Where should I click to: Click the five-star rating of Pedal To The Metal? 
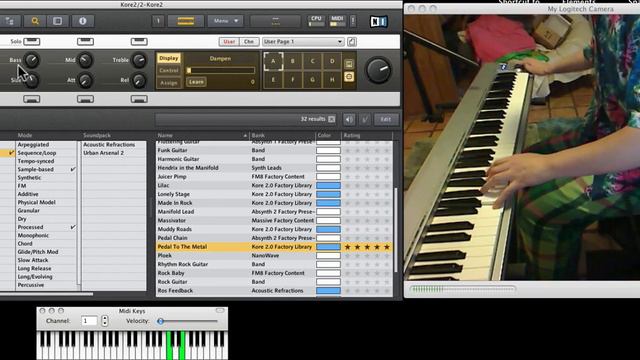point(367,247)
